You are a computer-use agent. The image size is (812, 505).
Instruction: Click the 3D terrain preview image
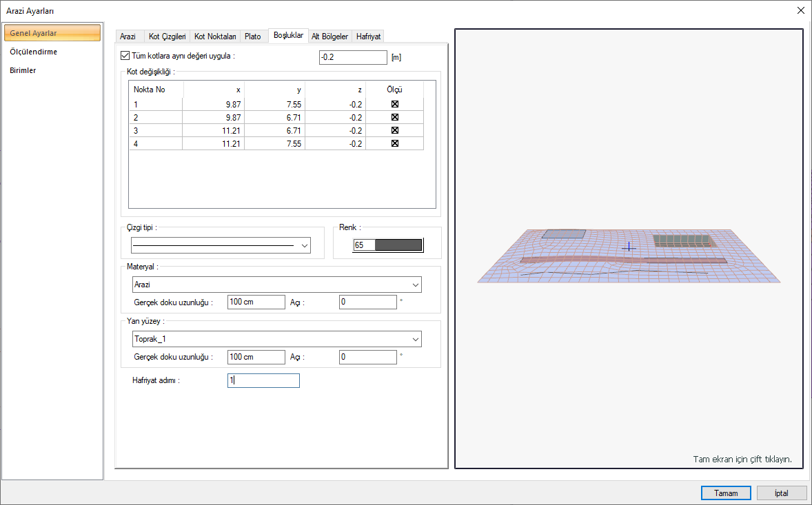(x=628, y=255)
